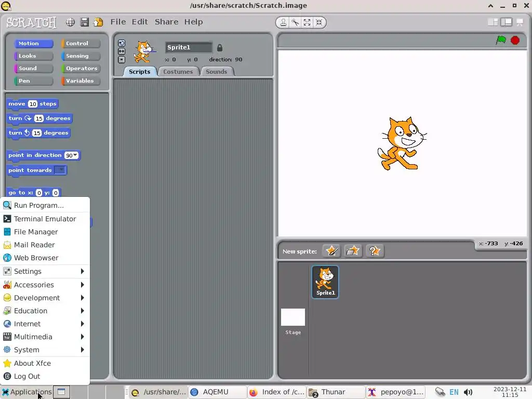Expand the Development submenu
Viewport: 532px width, 399px height.
point(45,298)
